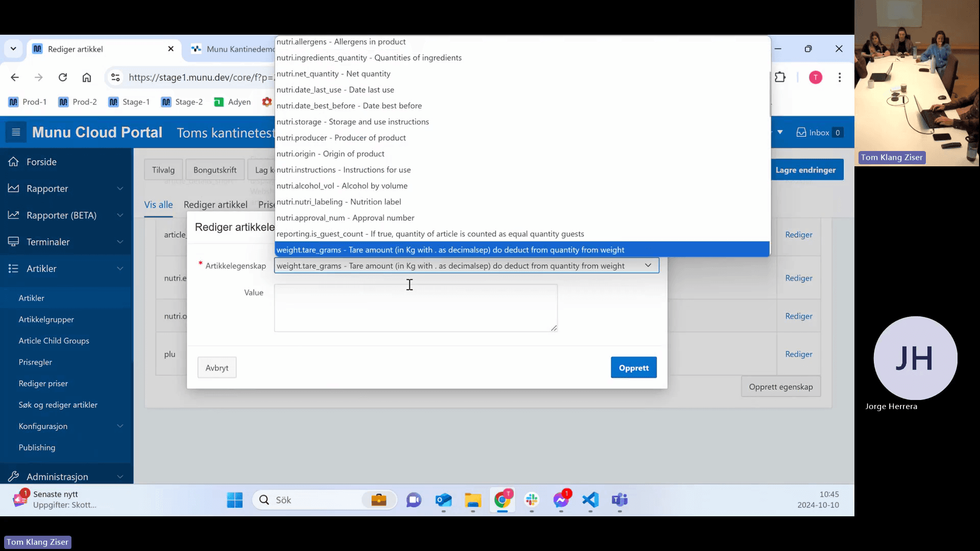Click Lagre endringer button
Viewport: 980px width, 551px height.
[805, 170]
